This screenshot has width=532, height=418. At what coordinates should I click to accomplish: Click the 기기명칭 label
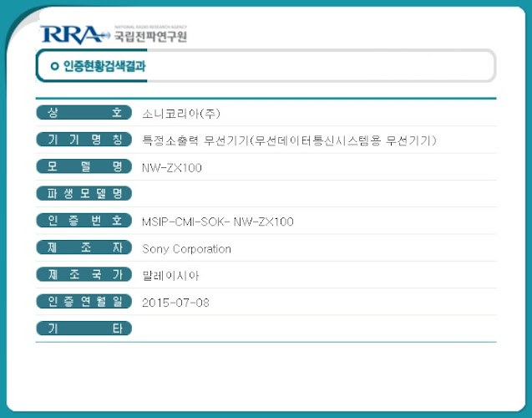click(84, 140)
